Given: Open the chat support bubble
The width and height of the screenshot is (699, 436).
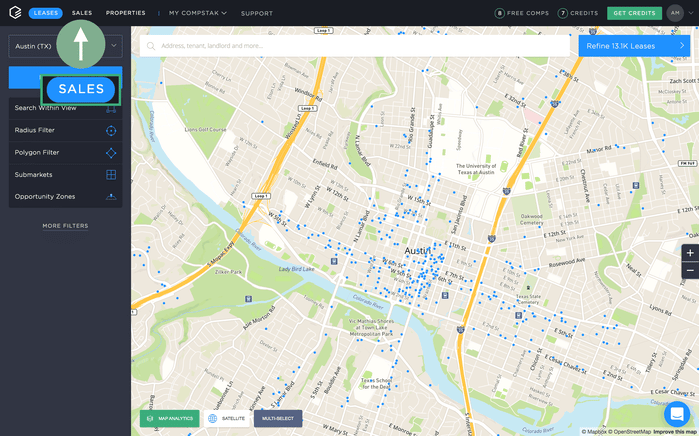Looking at the screenshot, I should click(677, 414).
